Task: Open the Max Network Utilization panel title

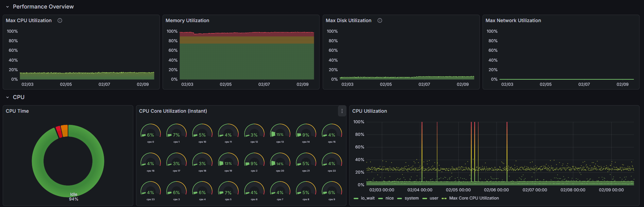Action: click(513, 20)
